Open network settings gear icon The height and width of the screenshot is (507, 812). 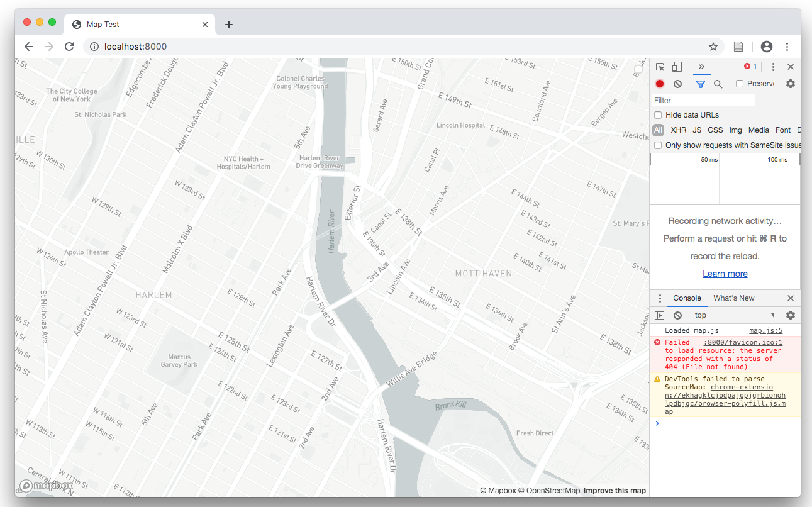791,84
